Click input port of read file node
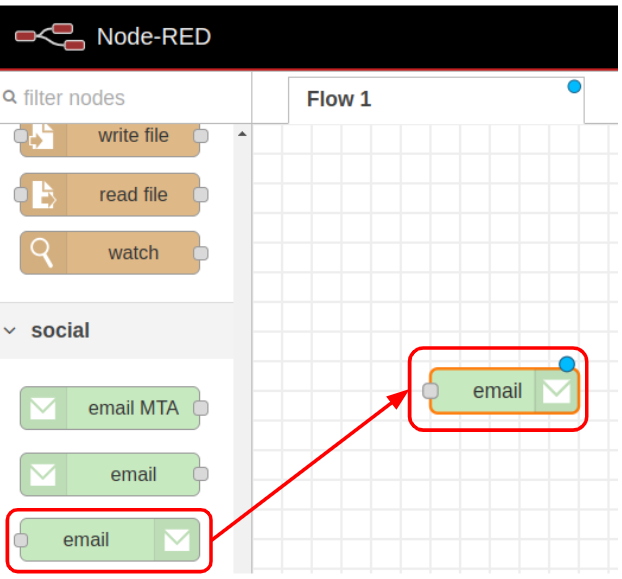Viewport: 622px width, 579px height. coord(21,195)
